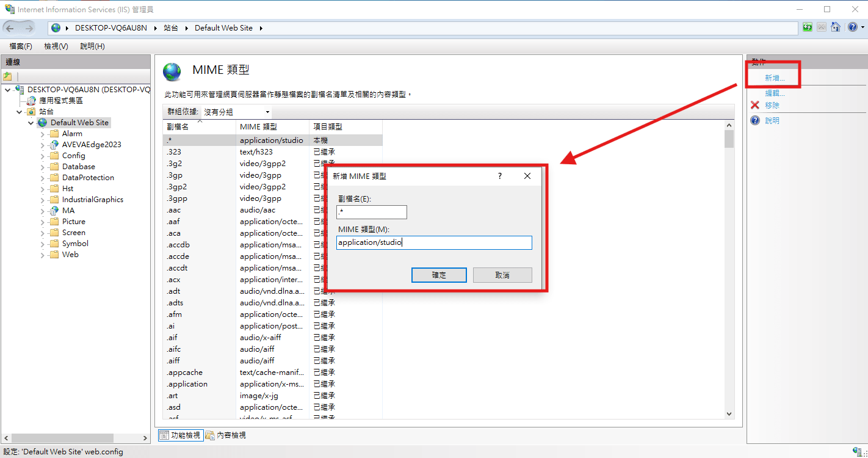
Task: Click the Connections pane horizontal scrollbar
Action: pos(76,438)
